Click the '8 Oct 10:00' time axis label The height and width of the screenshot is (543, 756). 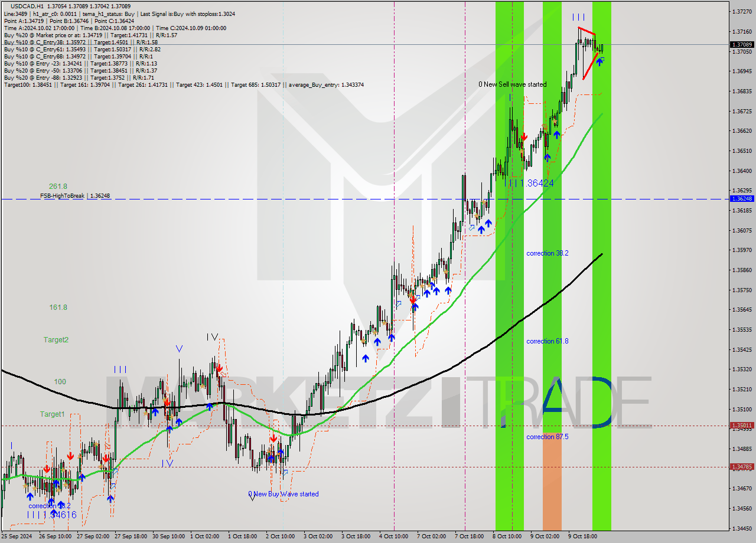pyautogui.click(x=507, y=537)
